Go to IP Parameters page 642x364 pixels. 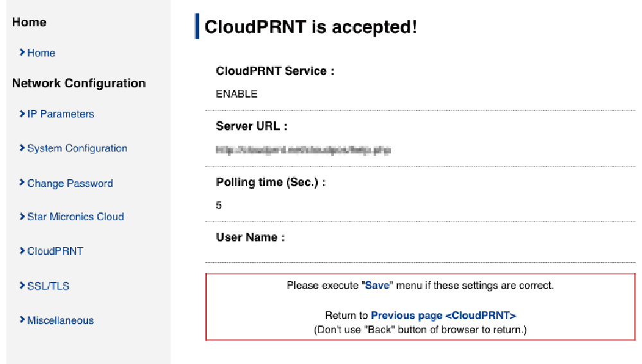(60, 114)
